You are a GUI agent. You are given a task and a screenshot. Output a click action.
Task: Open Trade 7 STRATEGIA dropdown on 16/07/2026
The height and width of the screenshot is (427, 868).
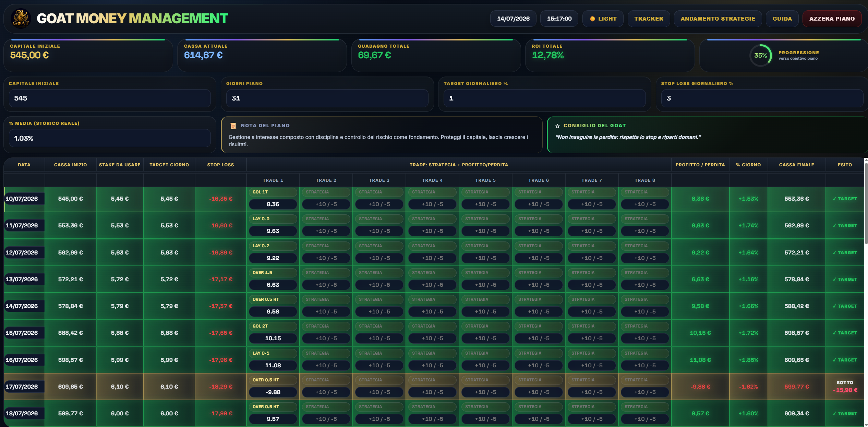(x=592, y=353)
